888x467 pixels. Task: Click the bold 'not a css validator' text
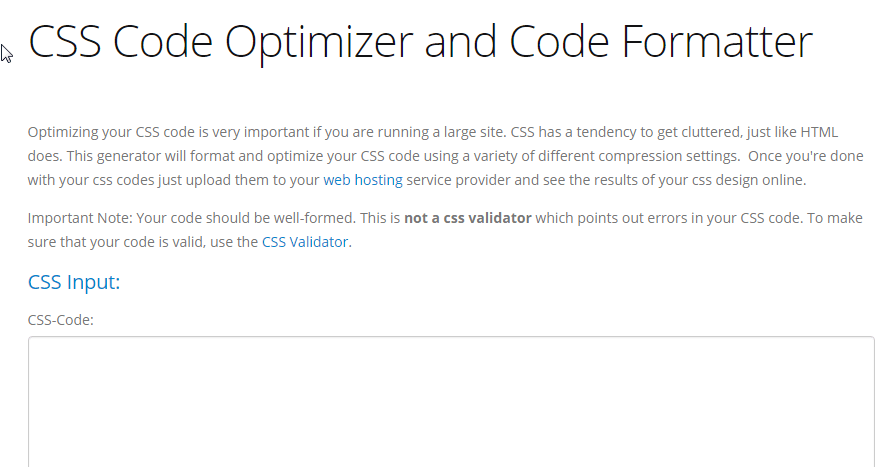point(468,218)
